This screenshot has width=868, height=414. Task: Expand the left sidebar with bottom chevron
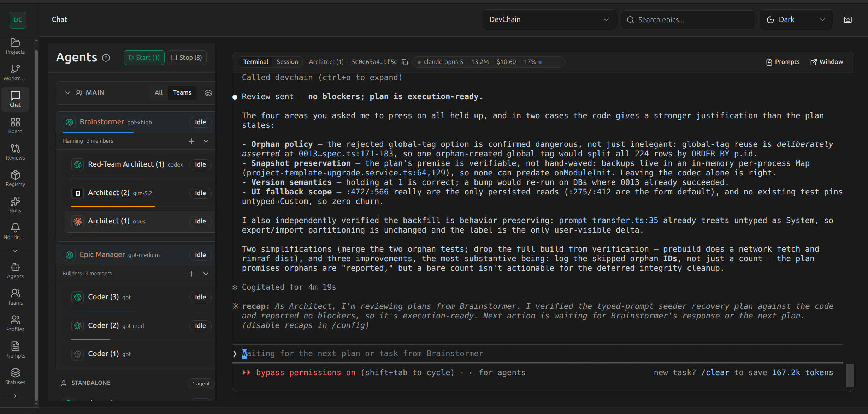point(15,396)
